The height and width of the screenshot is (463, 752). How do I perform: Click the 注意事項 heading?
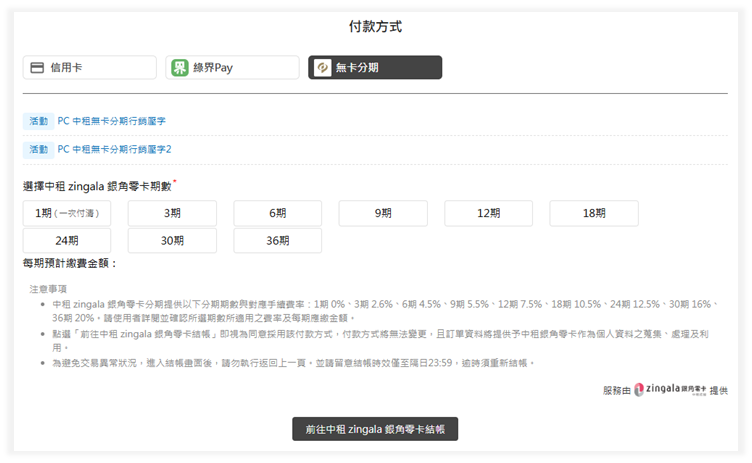(48, 289)
